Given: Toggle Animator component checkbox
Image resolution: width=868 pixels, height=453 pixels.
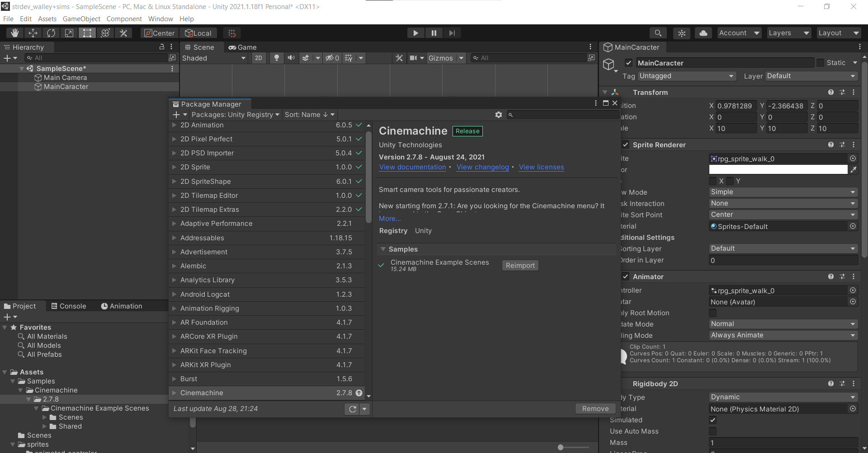Looking at the screenshot, I should tap(626, 276).
